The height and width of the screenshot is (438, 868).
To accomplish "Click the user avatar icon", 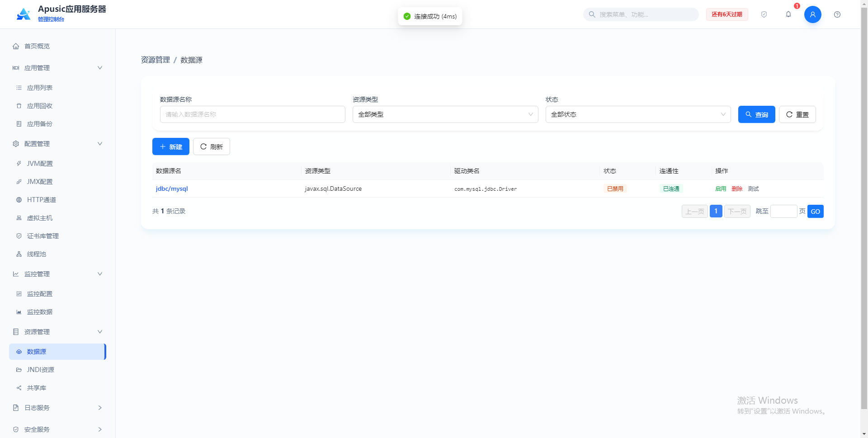I will click(x=812, y=14).
